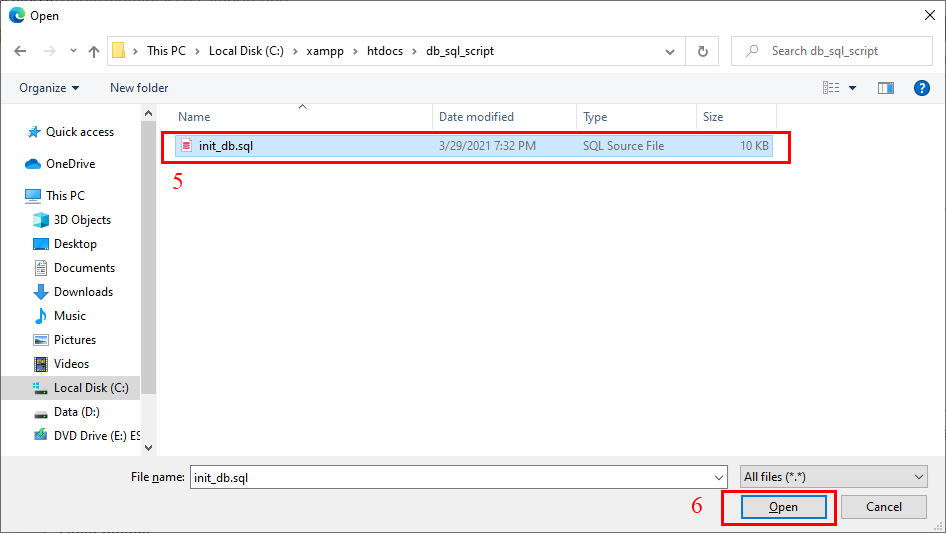Open the Organize menu
Screen dimensions: 946x534
[49, 88]
